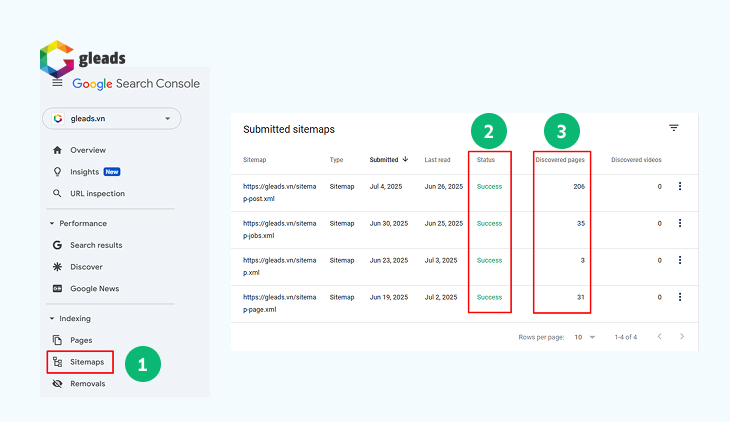730x422 pixels.
Task: Open Discover report
Action: (86, 267)
